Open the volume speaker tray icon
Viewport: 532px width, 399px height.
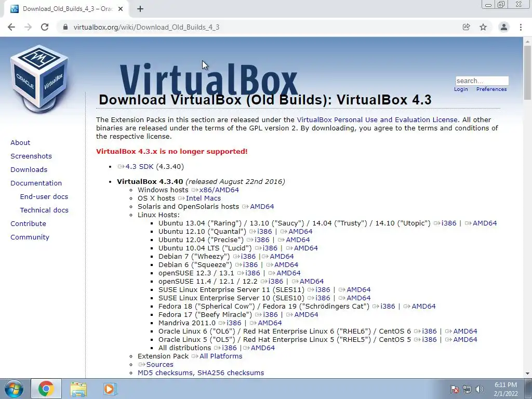pyautogui.click(x=480, y=389)
